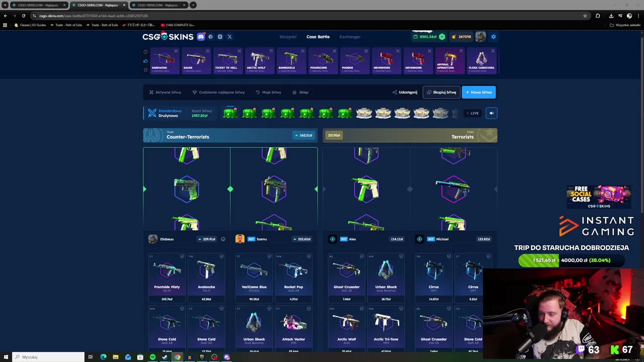Open the Bamboozle drop card
This screenshot has width=644, height=362.
click(x=291, y=61)
